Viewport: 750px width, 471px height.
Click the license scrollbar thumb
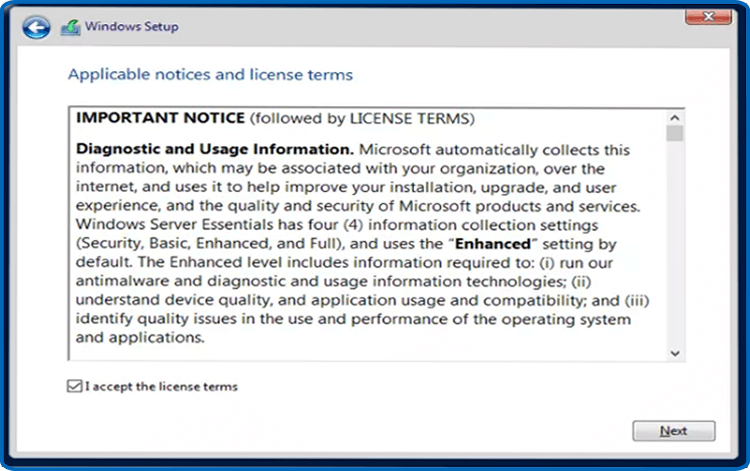(x=675, y=133)
